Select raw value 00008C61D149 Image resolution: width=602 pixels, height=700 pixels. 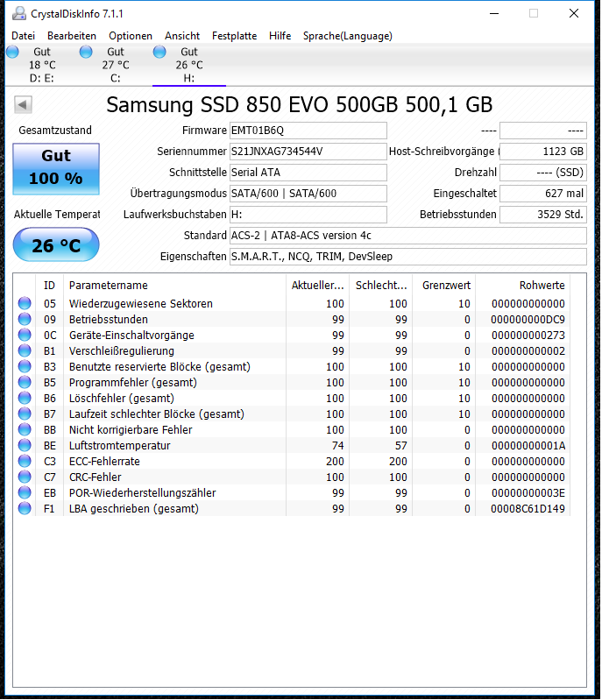(x=528, y=508)
